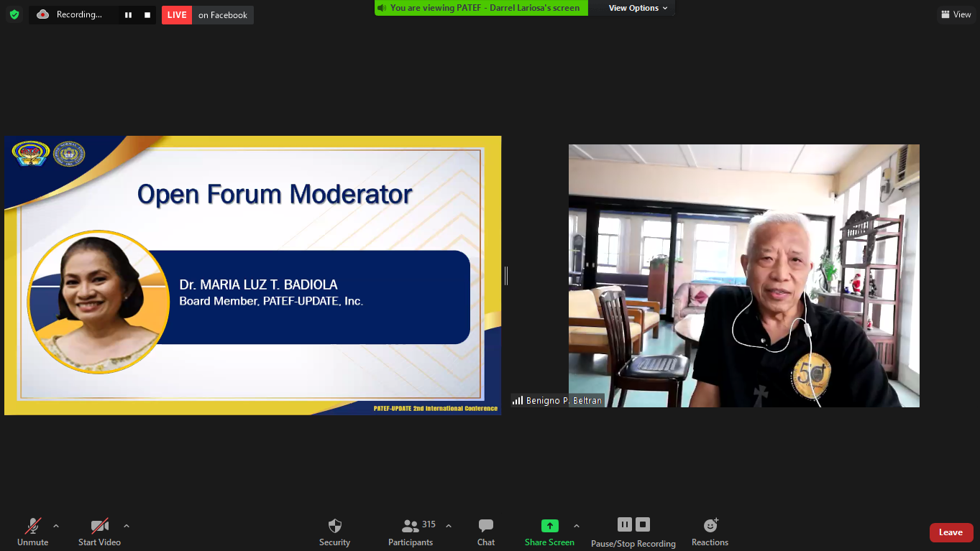
Task: Open the View Options dropdown
Action: 638,8
